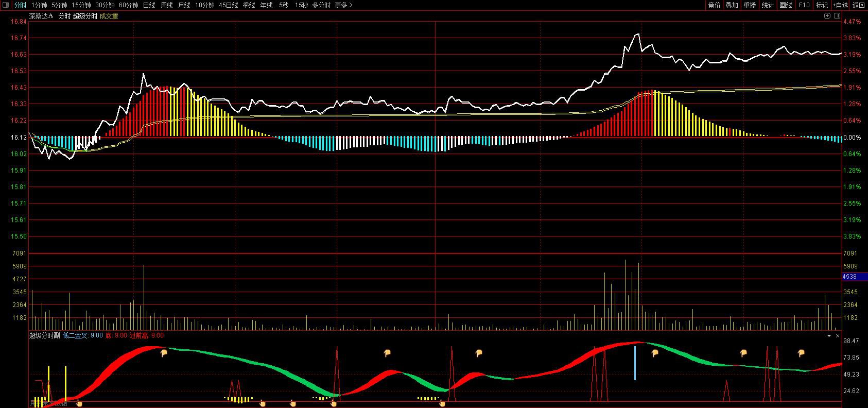The width and height of the screenshot is (868, 408).
Task: Click the 4.47% top percentage label
Action: (852, 22)
